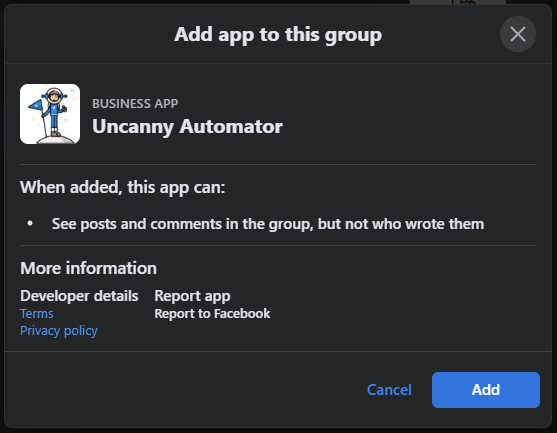
Task: Click the 'When added, this app can:' heading
Action: pyautogui.click(x=123, y=187)
